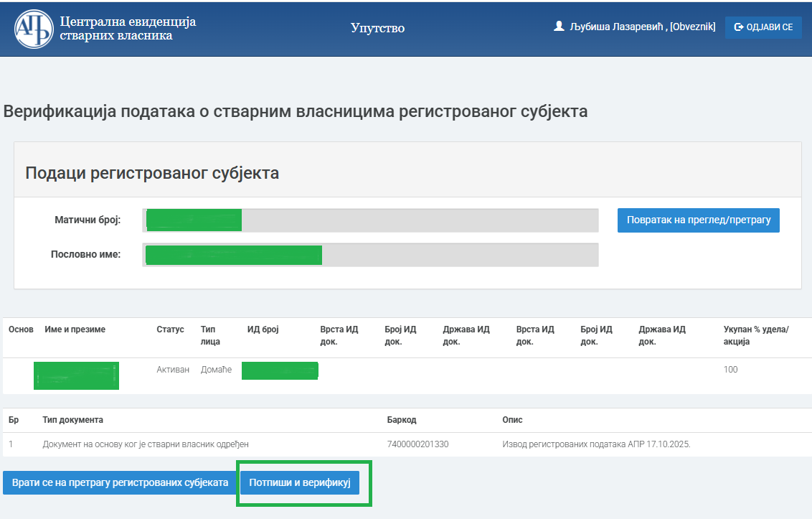The image size is (812, 519).
Task: Click Документ на основу ког је стварни власник одређен
Action: point(146,444)
